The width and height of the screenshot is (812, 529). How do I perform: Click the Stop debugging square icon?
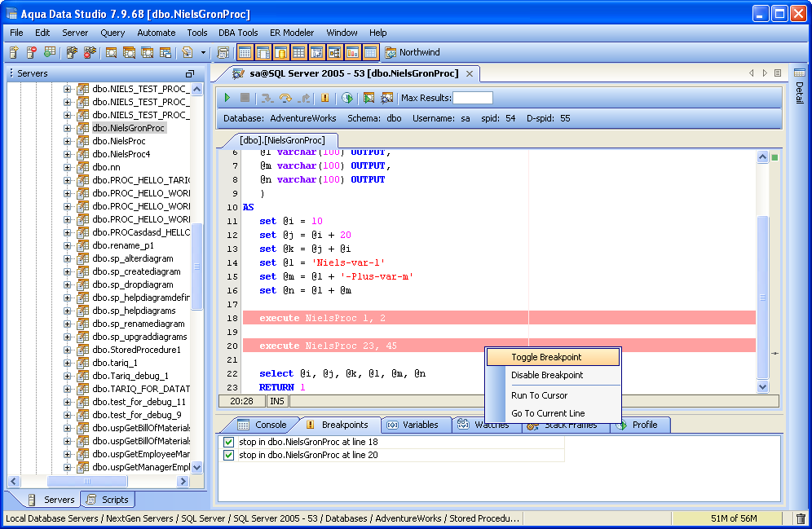245,98
